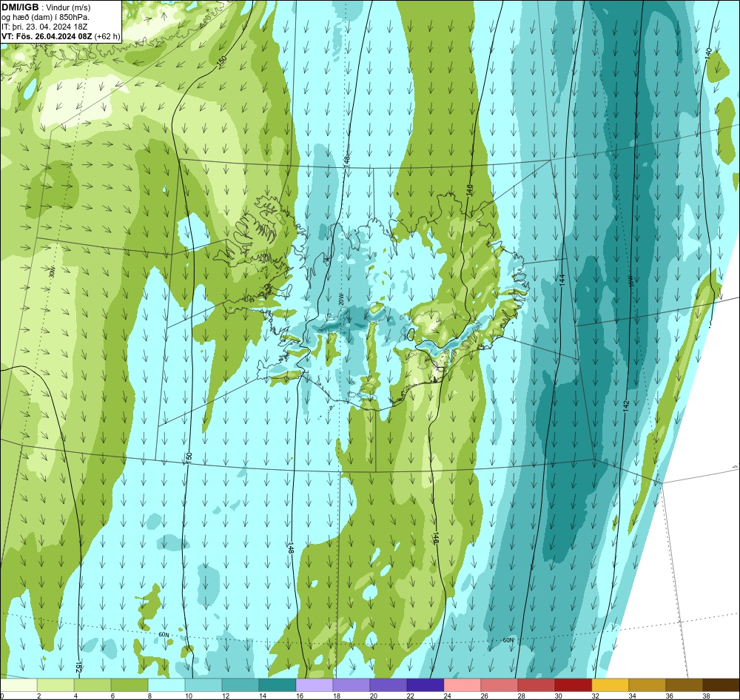Select the dark red 30–32 m/s legend swatch
Image resolution: width=740 pixels, height=700 pixels.
[573, 685]
